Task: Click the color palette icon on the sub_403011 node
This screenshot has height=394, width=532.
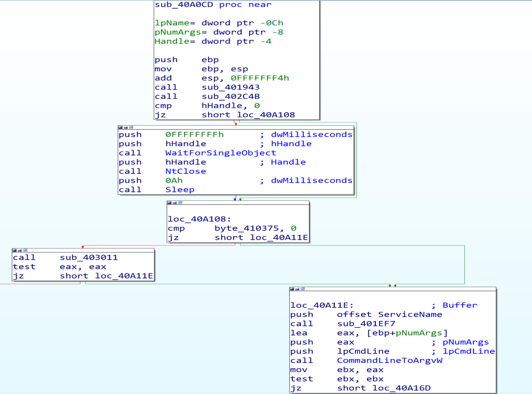Action: tap(14, 250)
